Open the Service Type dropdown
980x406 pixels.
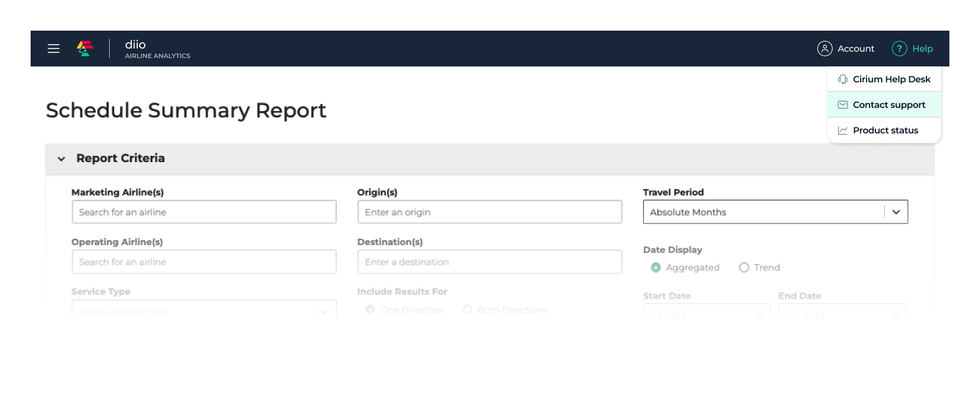coord(324,312)
